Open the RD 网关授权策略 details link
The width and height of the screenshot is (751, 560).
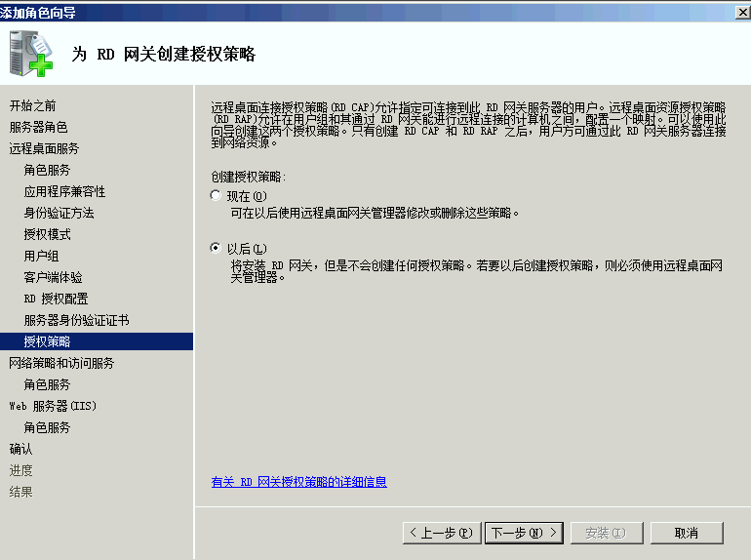coord(298,482)
